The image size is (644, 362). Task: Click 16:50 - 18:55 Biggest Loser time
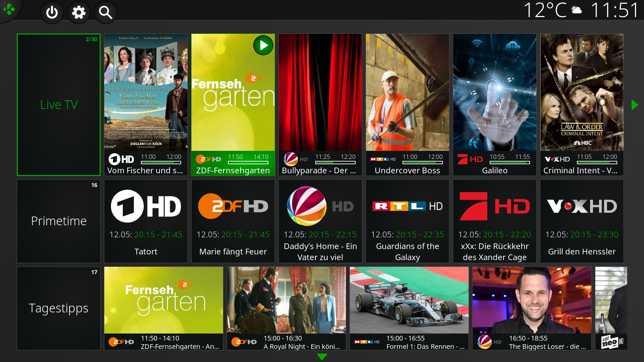[528, 338]
